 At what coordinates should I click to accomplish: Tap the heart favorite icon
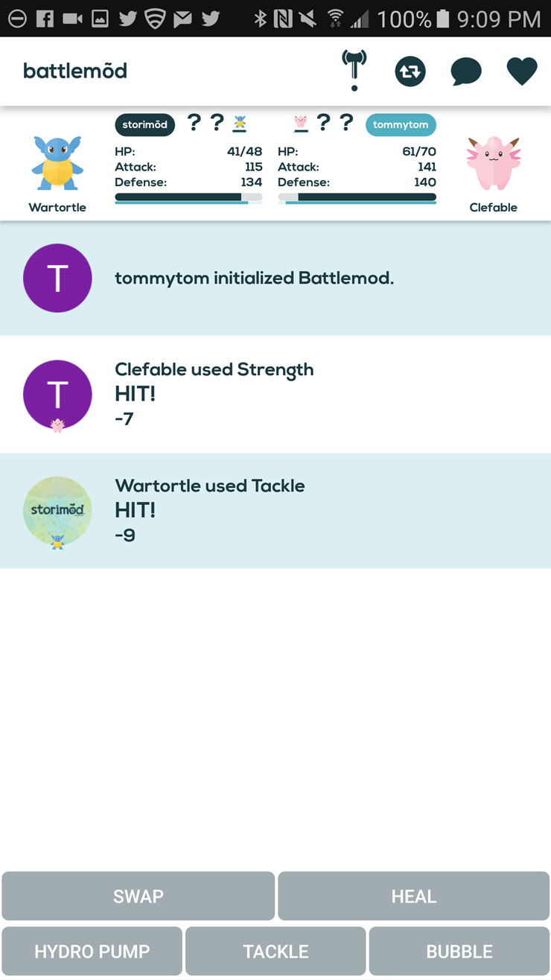(522, 71)
